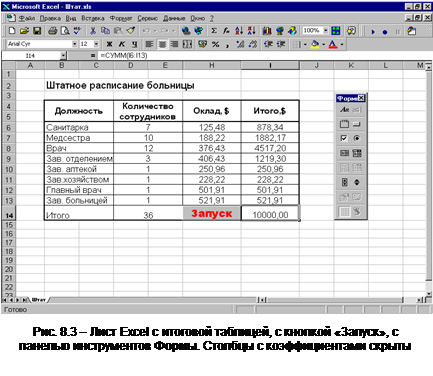Click the Cut scissors icon
This screenshot has width=433, height=376.
(x=93, y=31)
